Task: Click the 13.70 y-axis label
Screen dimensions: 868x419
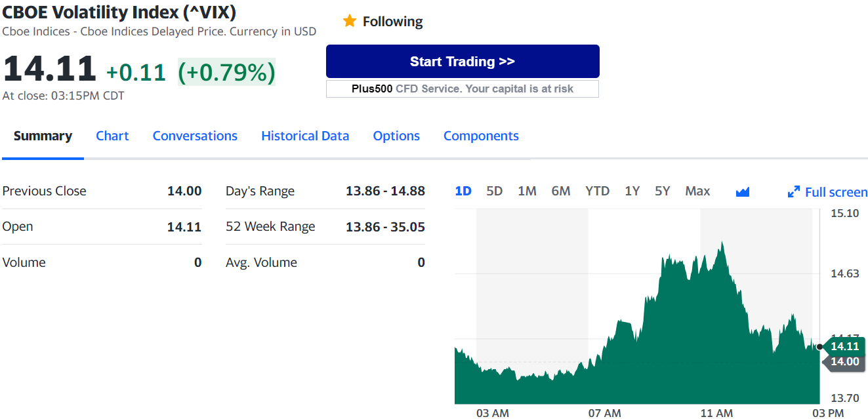Action: click(x=844, y=398)
